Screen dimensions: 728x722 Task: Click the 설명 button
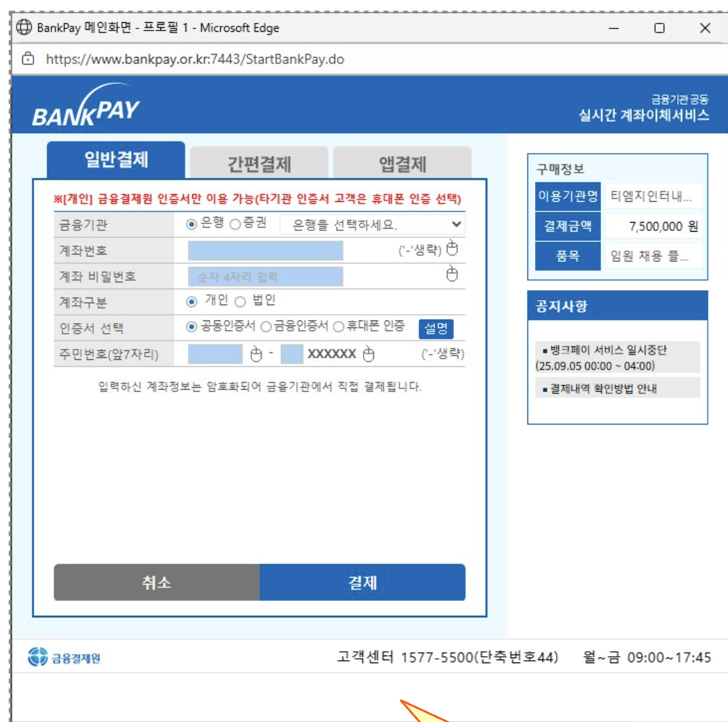(x=436, y=329)
